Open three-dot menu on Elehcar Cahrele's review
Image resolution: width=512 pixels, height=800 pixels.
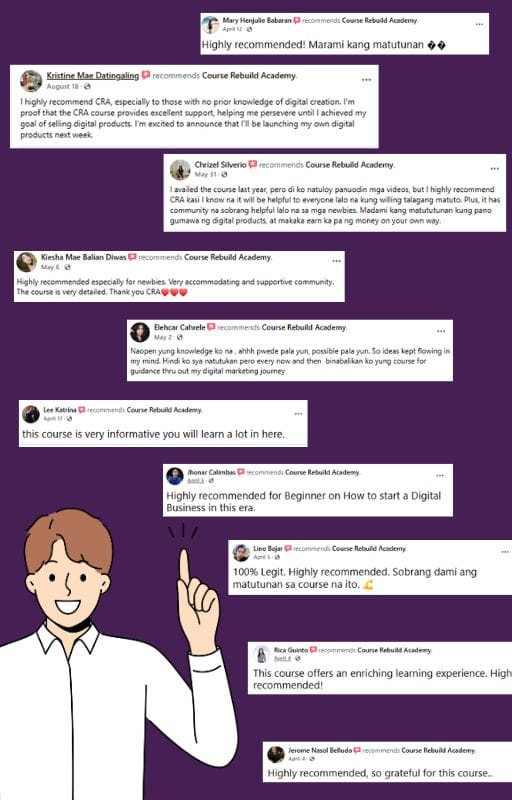click(x=441, y=331)
